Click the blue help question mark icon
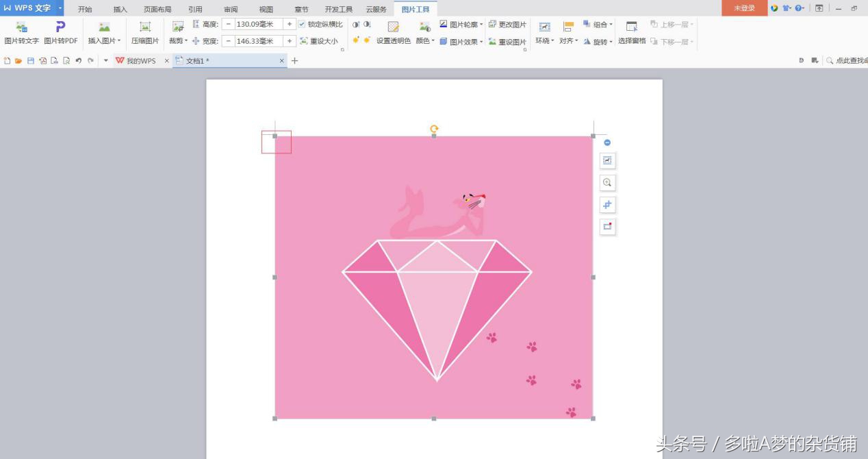Image resolution: width=868 pixels, height=459 pixels. click(x=798, y=8)
